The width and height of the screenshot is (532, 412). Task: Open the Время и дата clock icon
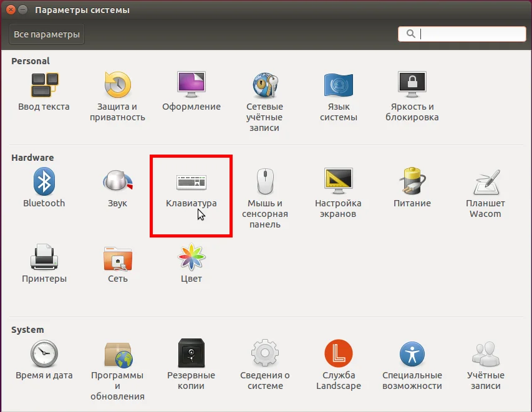point(44,353)
